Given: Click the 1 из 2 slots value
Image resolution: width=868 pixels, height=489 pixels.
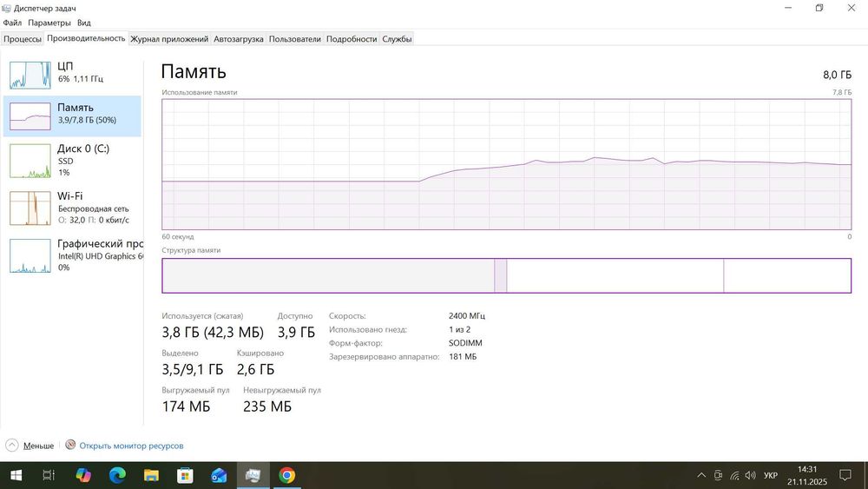Looking at the screenshot, I should click(459, 329).
